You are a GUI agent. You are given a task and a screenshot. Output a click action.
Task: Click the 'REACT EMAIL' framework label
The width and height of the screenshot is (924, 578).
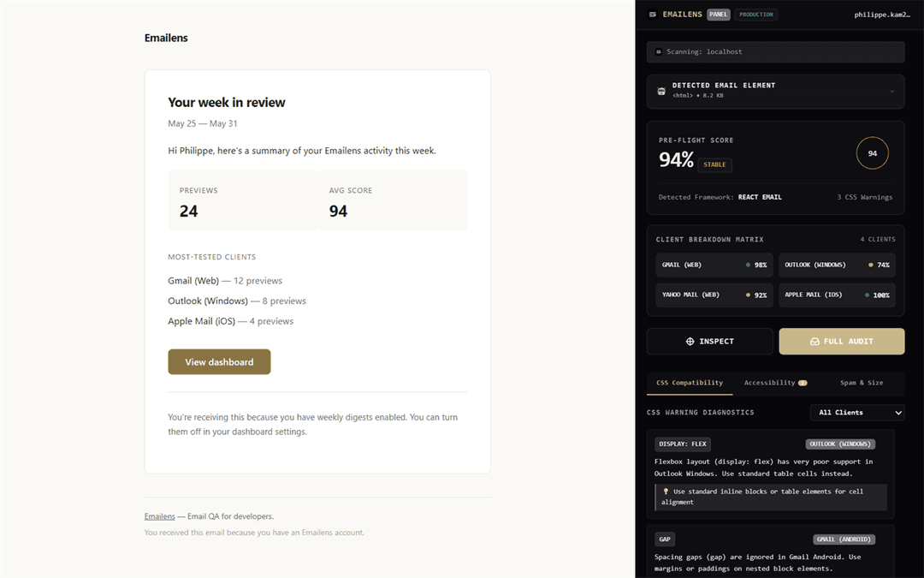point(760,197)
